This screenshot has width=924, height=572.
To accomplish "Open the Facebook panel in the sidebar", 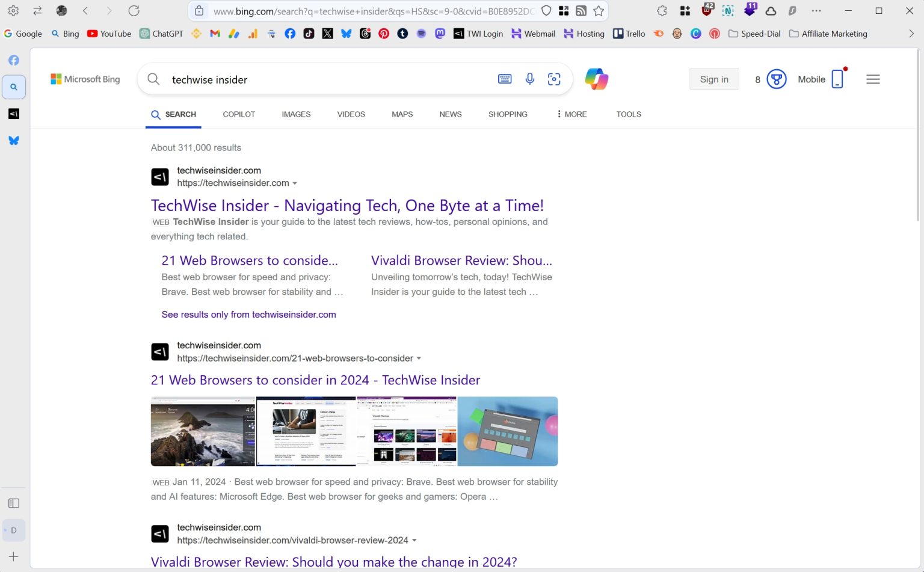I will pyautogui.click(x=14, y=60).
